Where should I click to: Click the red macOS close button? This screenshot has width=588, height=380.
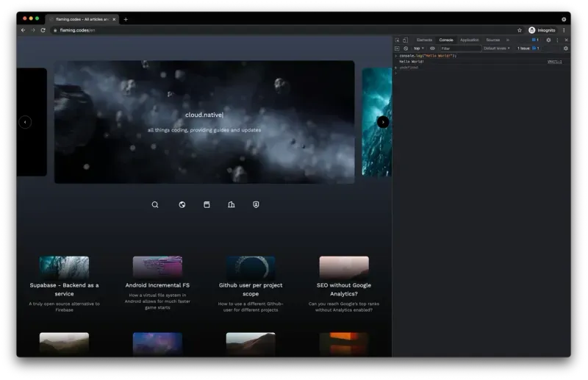pos(25,18)
